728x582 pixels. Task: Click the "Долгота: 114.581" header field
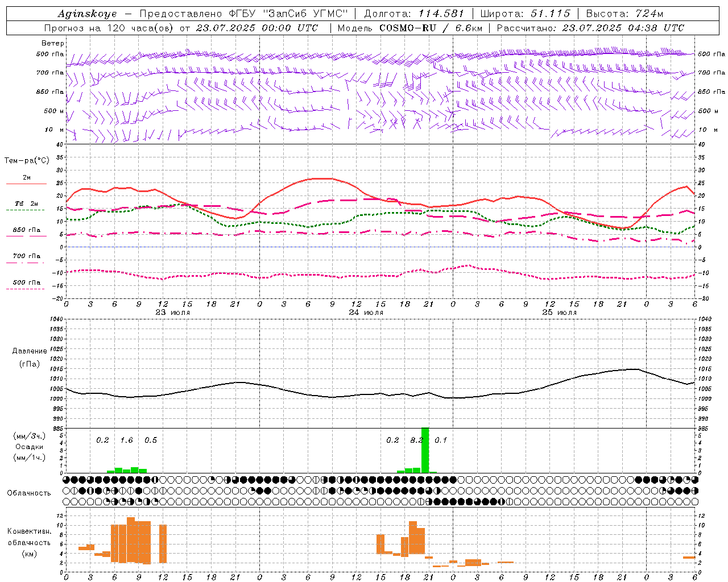coord(414,14)
